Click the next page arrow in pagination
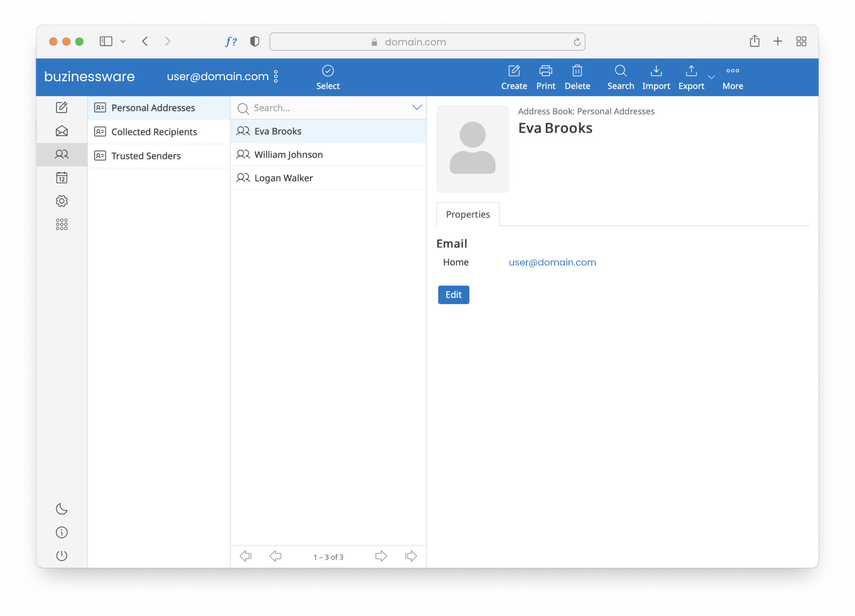The width and height of the screenshot is (855, 616). [x=380, y=556]
